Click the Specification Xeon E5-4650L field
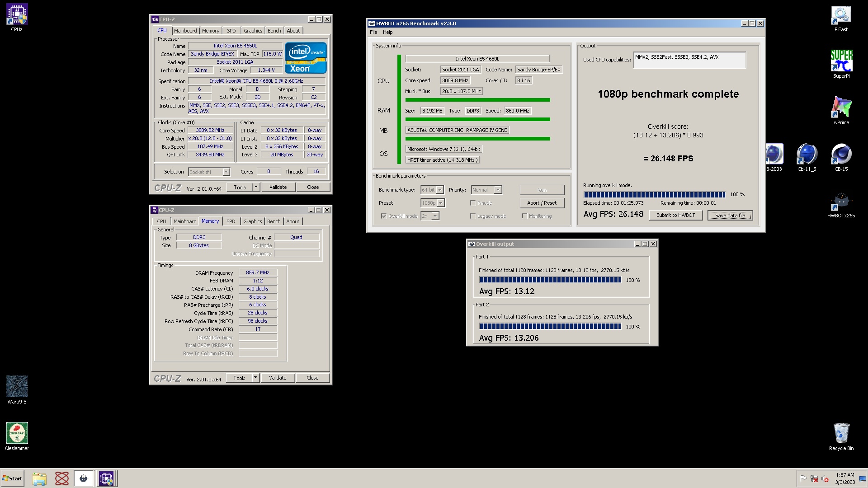This screenshot has height=488, width=868. click(256, 81)
